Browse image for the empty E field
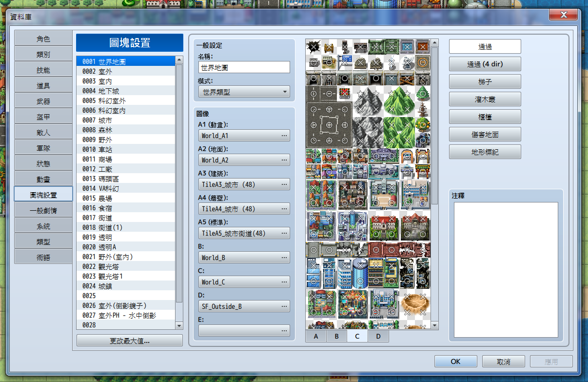This screenshot has height=382, width=588. tap(244, 331)
